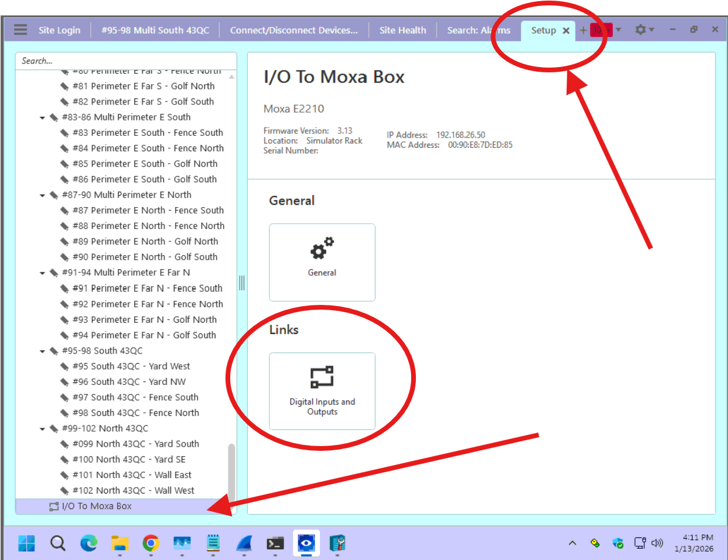Image resolution: width=728 pixels, height=560 pixels.
Task: Open the notepad-style taskbar app
Action: 213,543
